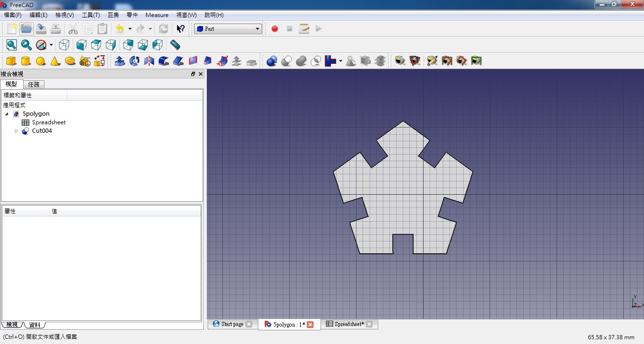Screen dimensions: 644x344
Task: Execute the macro with green arrow
Action: tap(319, 28)
